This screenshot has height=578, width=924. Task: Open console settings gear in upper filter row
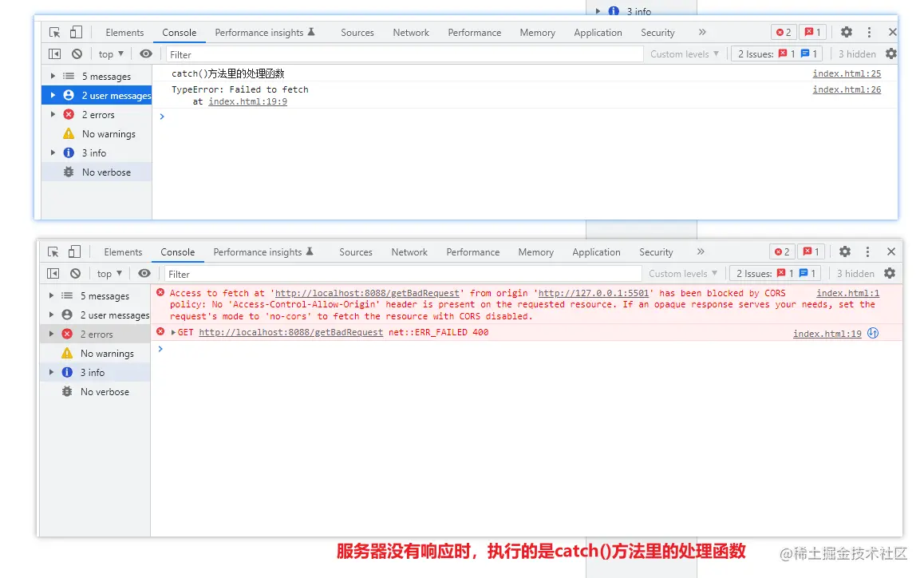tap(890, 54)
